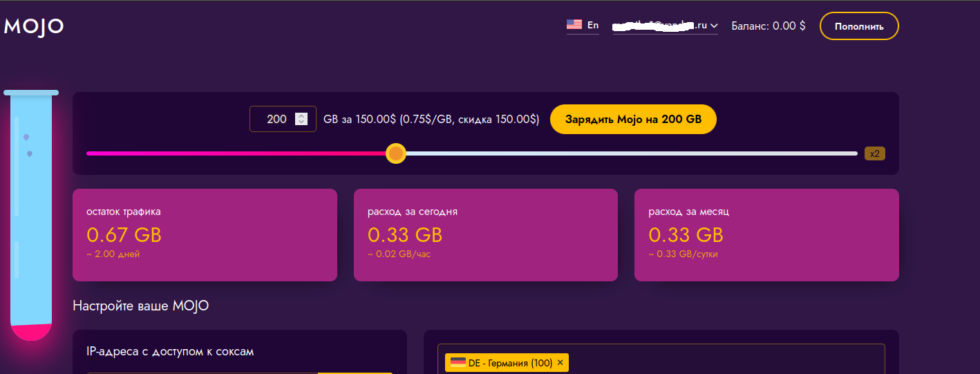Viewport: 980px width, 374px height.
Task: Click the GB amount stepper arrows
Action: click(301, 119)
